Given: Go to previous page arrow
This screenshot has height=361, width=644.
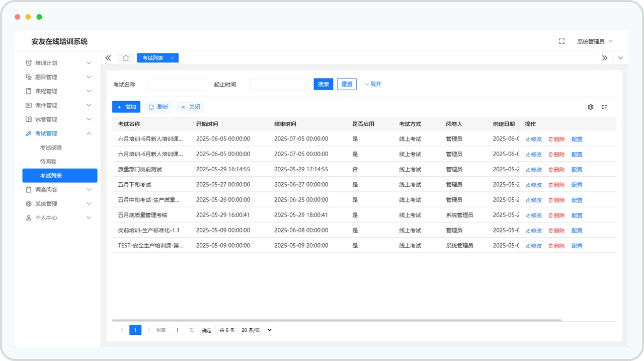Looking at the screenshot, I should point(122,330).
